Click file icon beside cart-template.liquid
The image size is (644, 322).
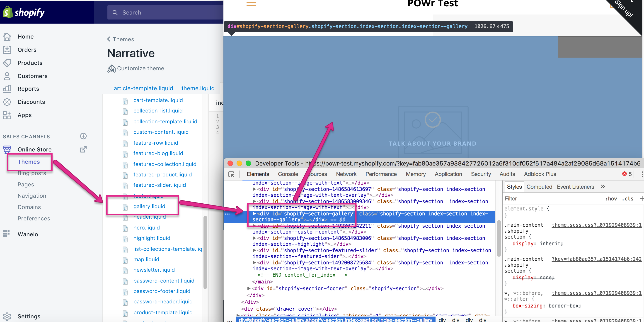click(125, 101)
